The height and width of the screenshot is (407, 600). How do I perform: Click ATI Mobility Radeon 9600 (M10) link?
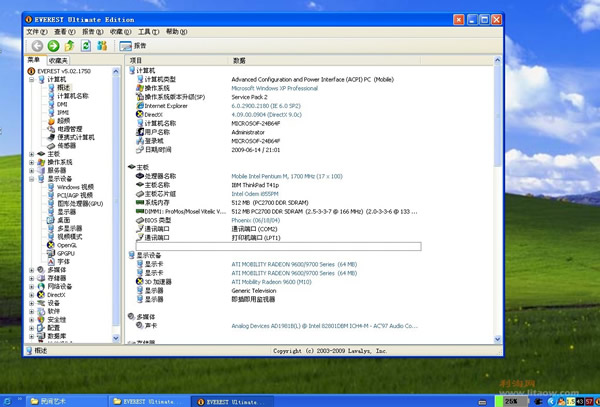coord(271,282)
